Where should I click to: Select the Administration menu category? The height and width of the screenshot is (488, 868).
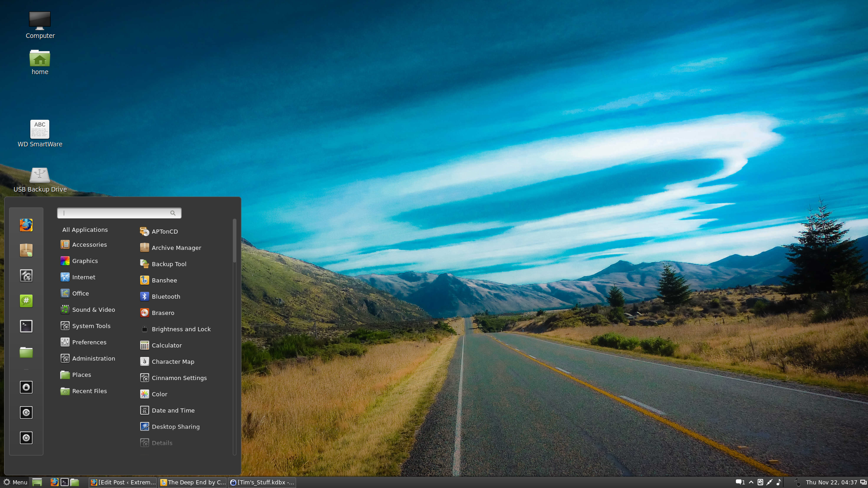pos(93,358)
